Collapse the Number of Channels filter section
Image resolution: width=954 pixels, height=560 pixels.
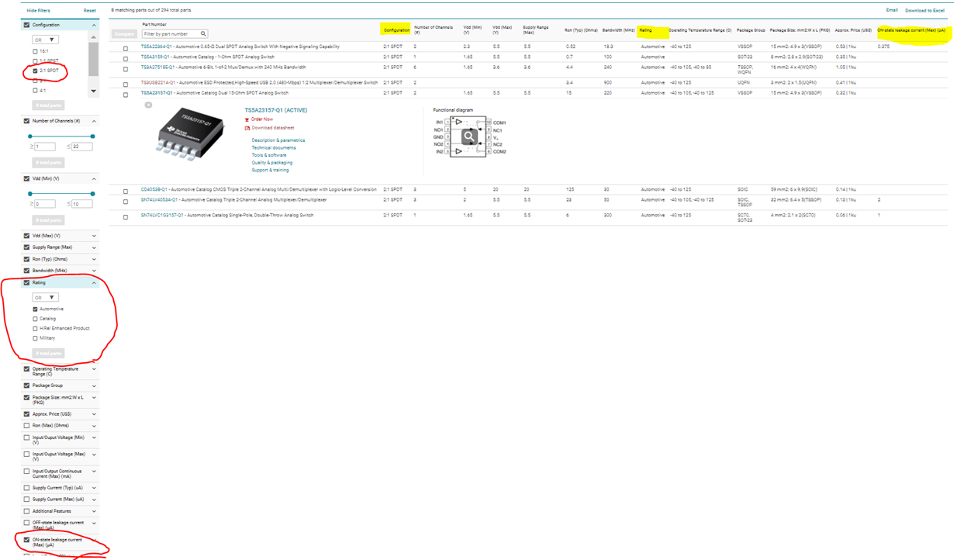(x=95, y=121)
